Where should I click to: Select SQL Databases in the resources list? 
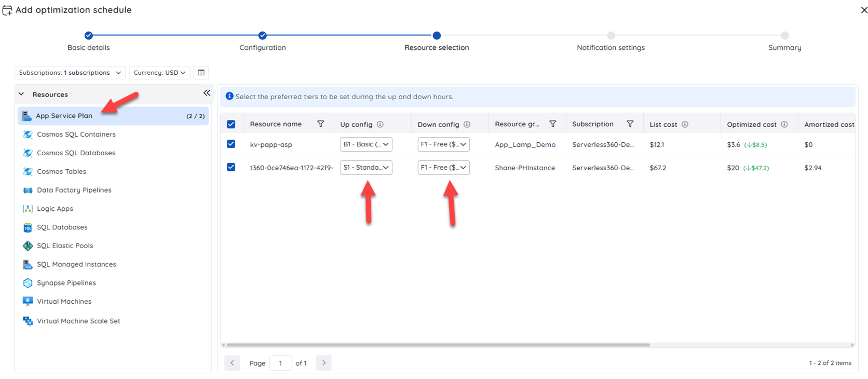click(x=62, y=227)
